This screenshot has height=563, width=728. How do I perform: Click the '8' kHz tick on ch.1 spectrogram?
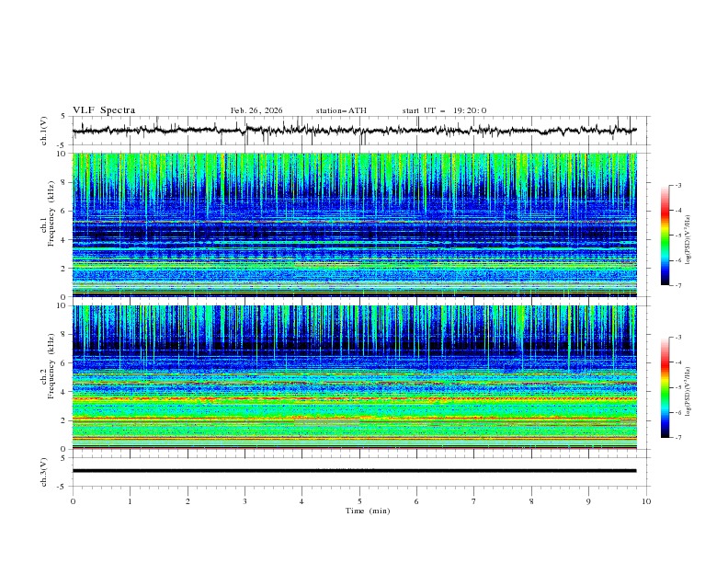[x=64, y=182]
